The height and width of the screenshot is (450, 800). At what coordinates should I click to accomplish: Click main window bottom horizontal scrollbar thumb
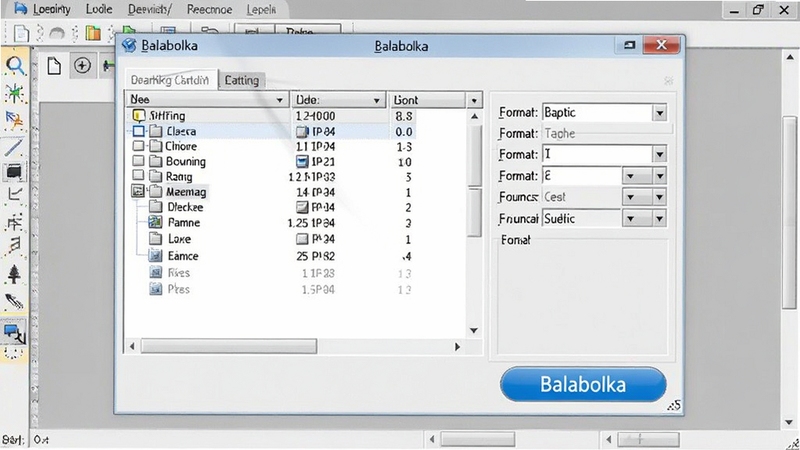[478, 439]
